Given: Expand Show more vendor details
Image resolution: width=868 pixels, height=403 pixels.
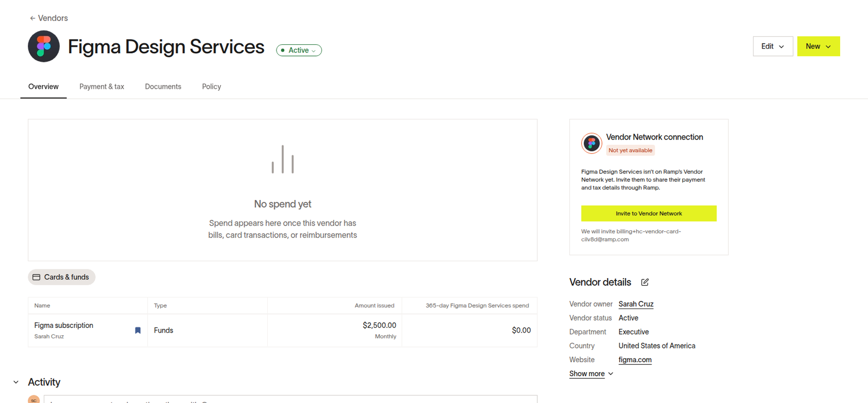Looking at the screenshot, I should tap(591, 374).
